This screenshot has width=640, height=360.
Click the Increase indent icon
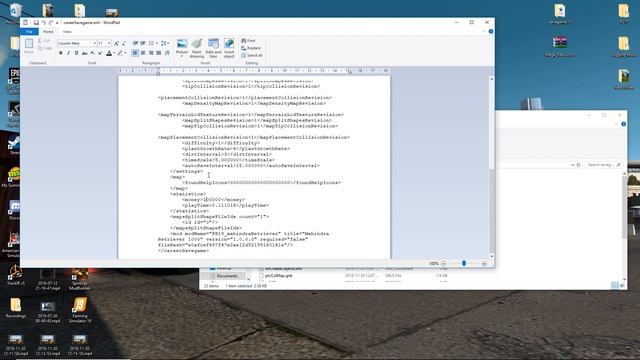(143, 43)
